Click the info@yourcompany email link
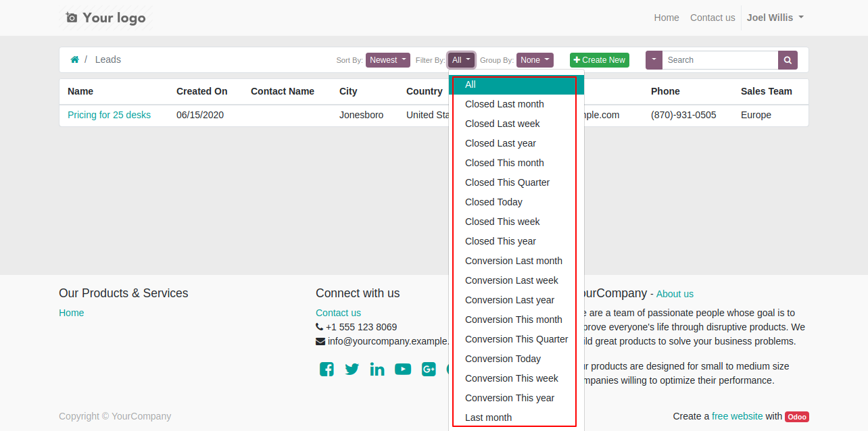 click(388, 341)
